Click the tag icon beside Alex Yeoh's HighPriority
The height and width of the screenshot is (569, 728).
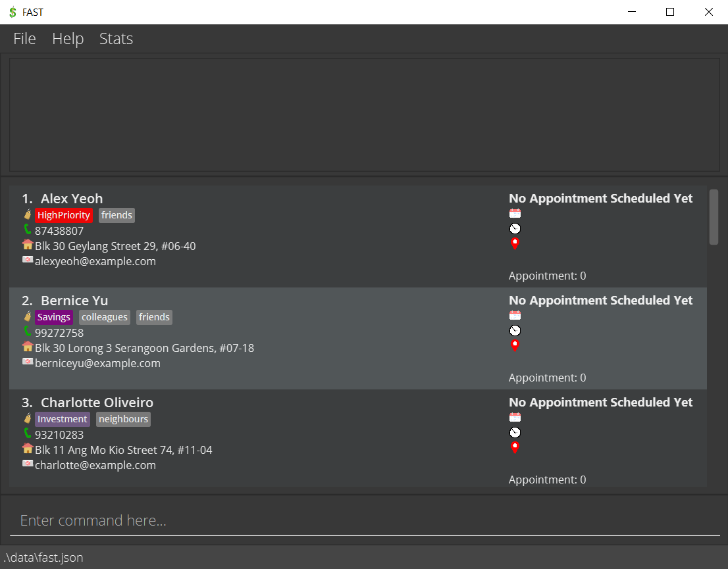click(28, 215)
